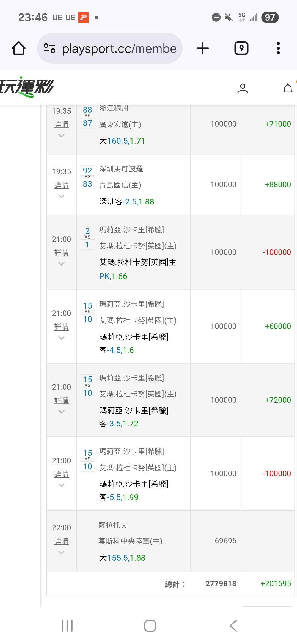Viewport: 297px width, 644px height.
Task: Expand the 浙江稠州 vs 廣東宏遠 row chevron
Action: [61, 135]
